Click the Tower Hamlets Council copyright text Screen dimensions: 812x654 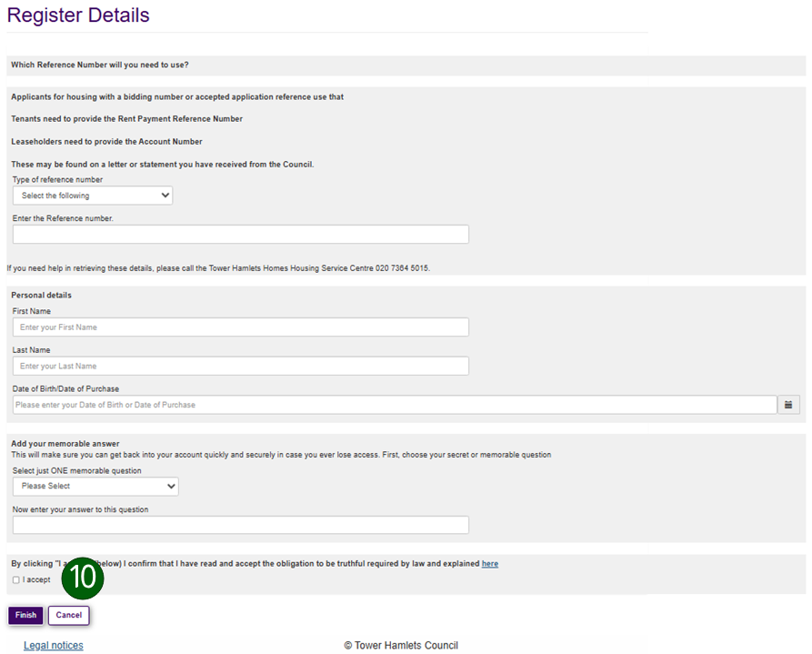(x=401, y=646)
